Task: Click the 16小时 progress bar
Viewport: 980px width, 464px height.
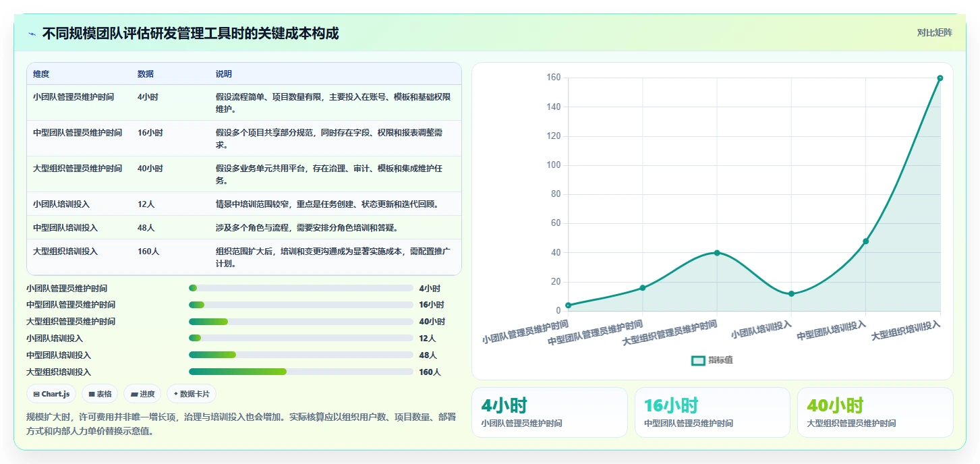Action: pos(301,305)
